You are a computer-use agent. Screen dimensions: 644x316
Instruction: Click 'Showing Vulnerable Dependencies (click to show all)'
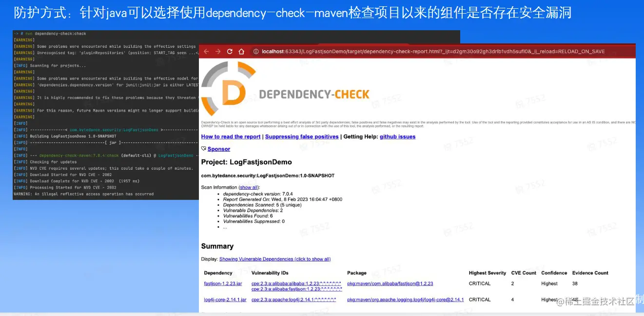pos(275,259)
